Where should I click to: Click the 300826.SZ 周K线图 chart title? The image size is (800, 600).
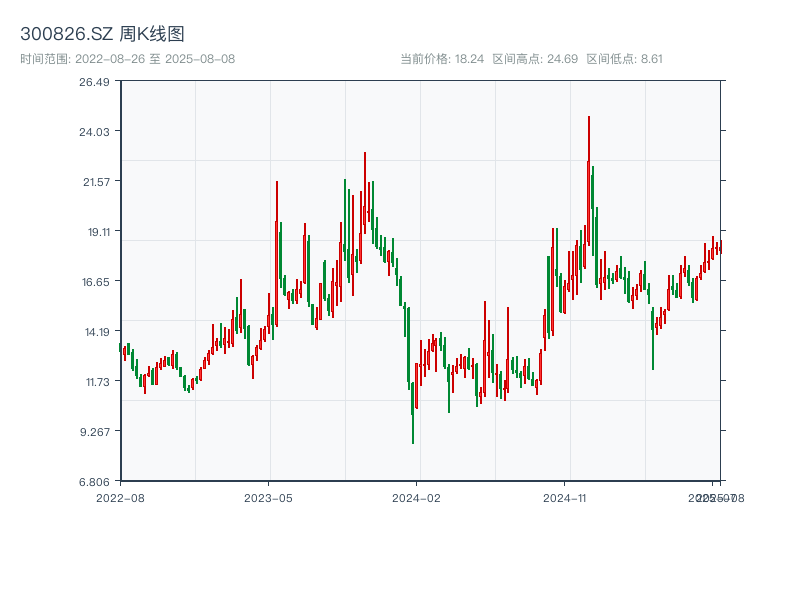tap(102, 35)
